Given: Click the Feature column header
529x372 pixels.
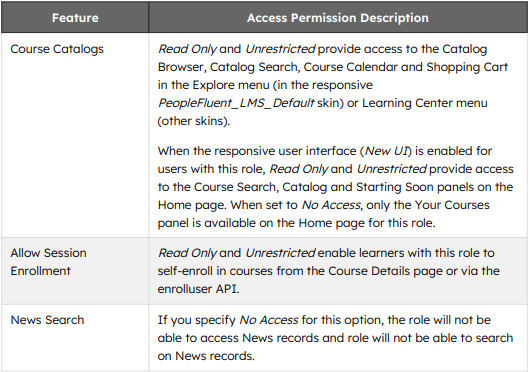Looking at the screenshot, I should (x=75, y=18).
